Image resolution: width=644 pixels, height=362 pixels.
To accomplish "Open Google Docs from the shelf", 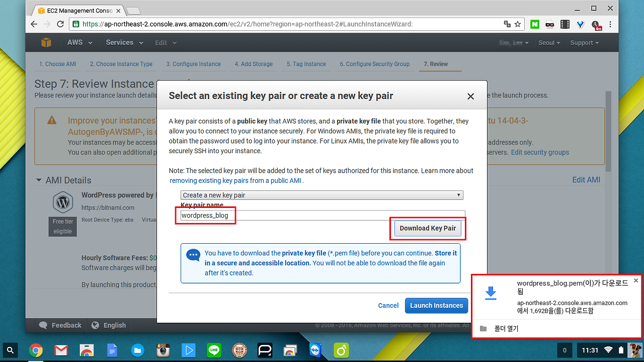I will click(x=112, y=350).
